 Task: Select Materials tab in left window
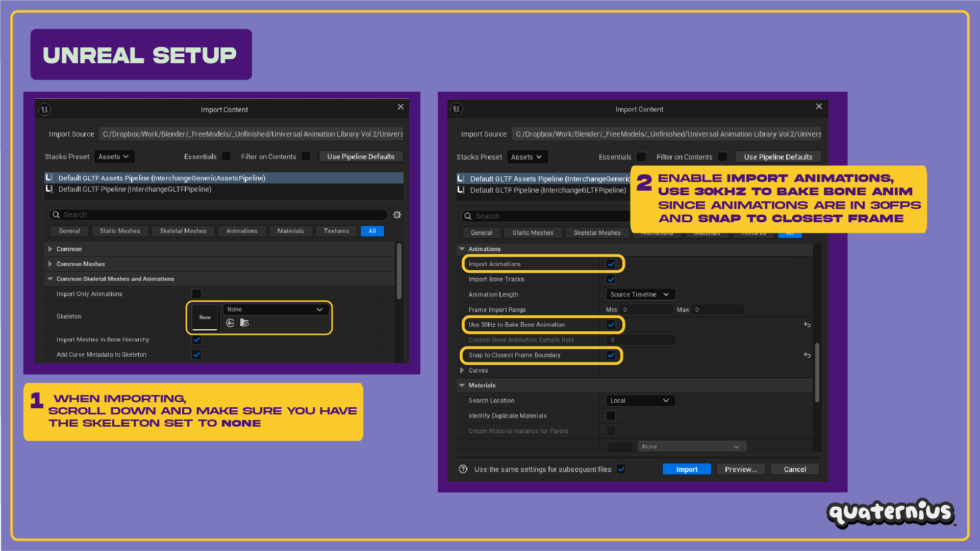[x=291, y=231]
